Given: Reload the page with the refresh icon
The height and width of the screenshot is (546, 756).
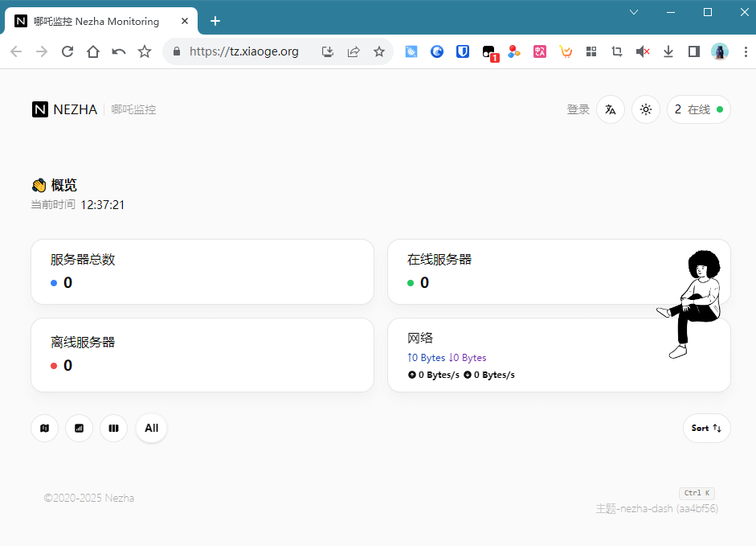Looking at the screenshot, I should coord(67,51).
